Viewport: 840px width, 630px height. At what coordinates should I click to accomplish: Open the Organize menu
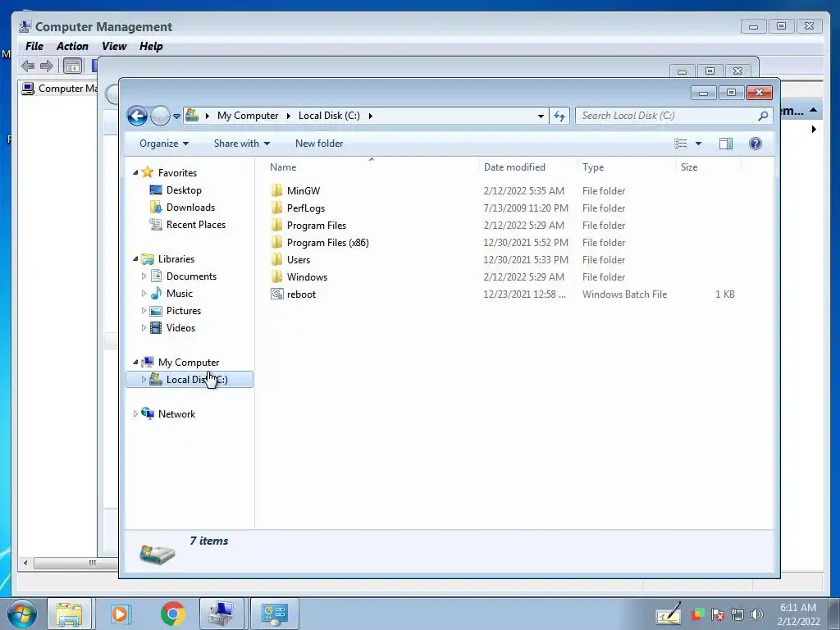tap(164, 144)
